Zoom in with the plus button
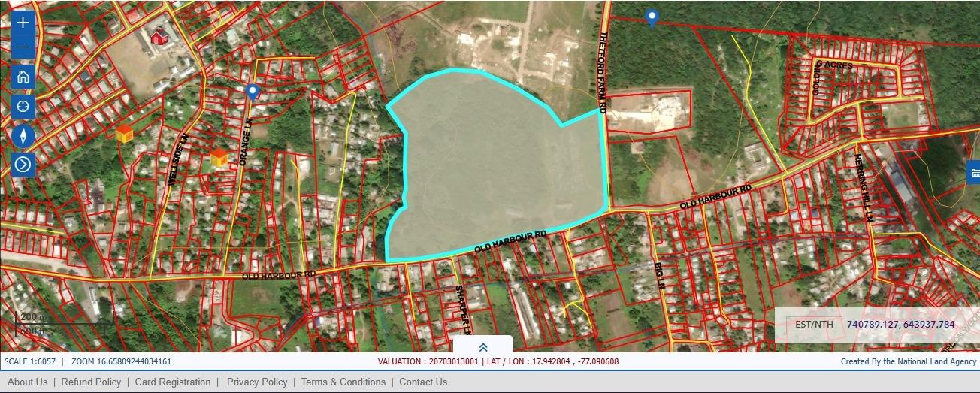 [x=23, y=22]
